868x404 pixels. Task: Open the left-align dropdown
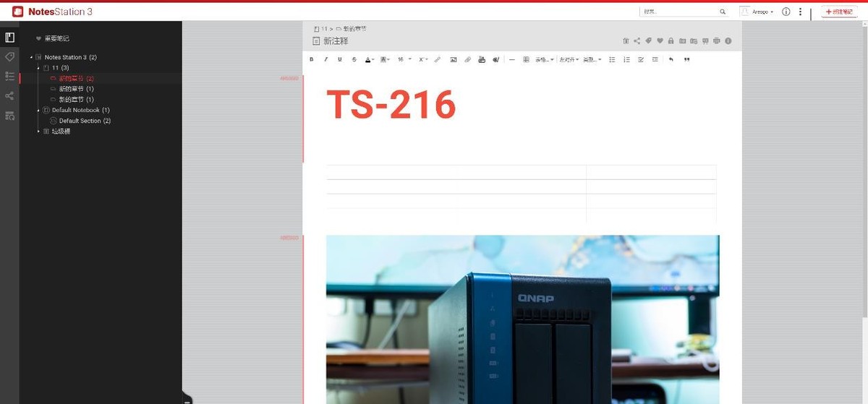569,59
